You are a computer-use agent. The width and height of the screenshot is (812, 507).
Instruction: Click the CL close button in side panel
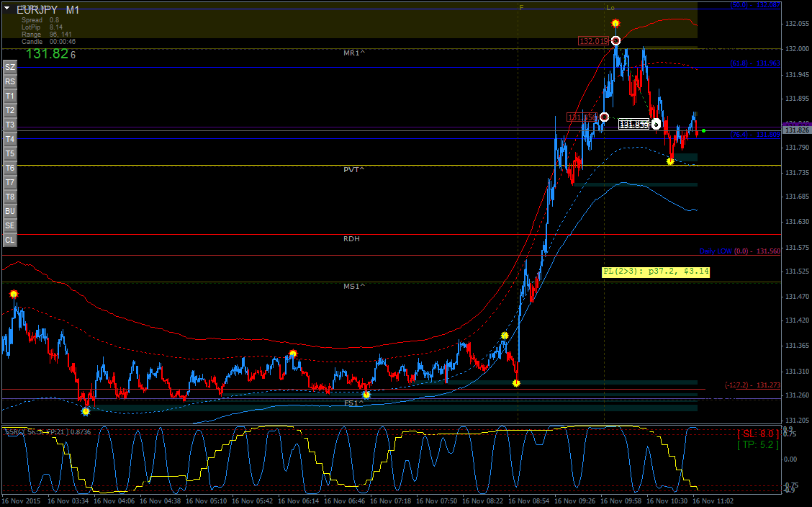10,241
